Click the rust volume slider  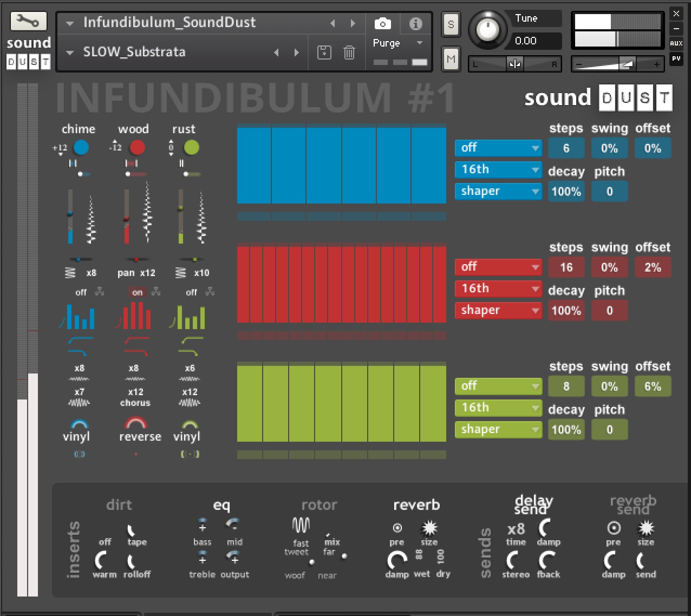coord(180,217)
